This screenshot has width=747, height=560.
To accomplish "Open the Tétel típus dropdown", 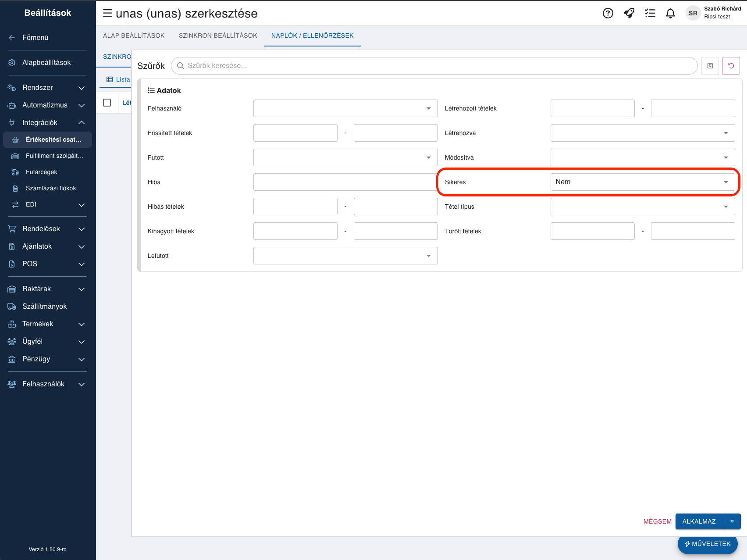I will pyautogui.click(x=643, y=207).
